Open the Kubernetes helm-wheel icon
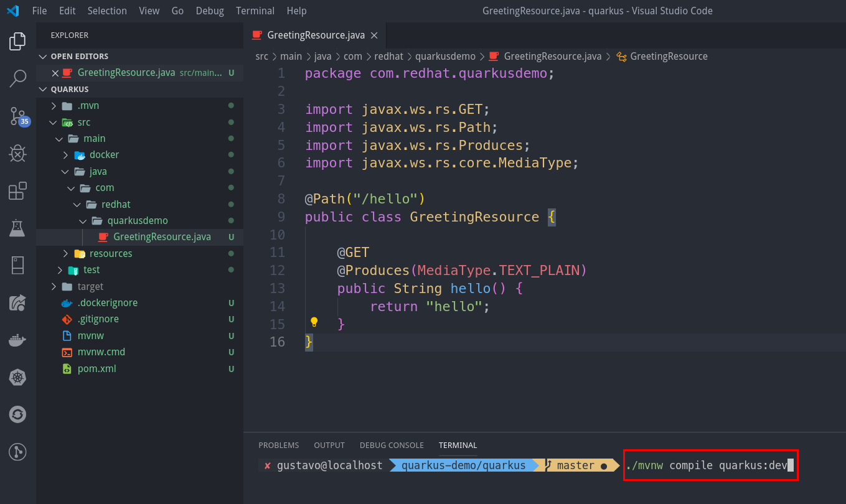This screenshot has width=846, height=504. 17,377
